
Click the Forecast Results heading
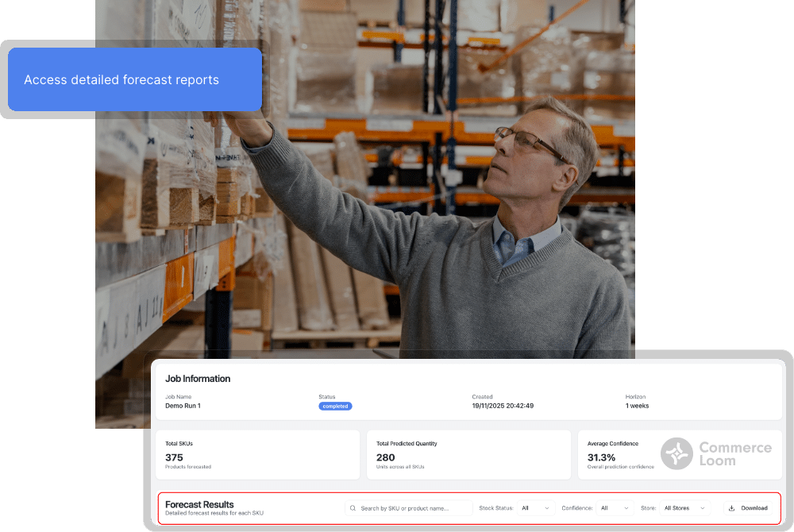[199, 504]
